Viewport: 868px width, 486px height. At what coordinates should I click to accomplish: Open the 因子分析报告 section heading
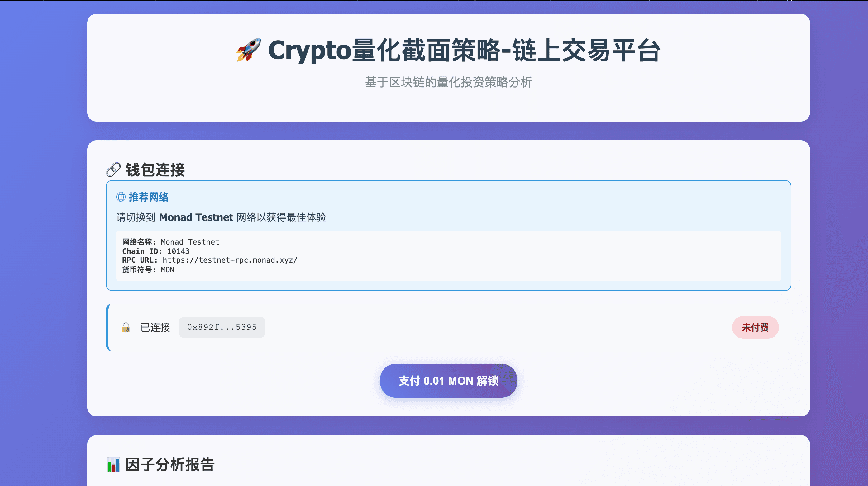[x=170, y=464]
